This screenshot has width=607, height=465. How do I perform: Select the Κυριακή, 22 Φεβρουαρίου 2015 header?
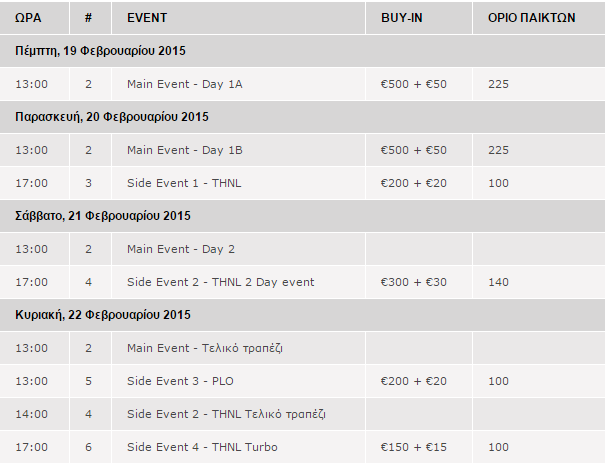click(302, 314)
